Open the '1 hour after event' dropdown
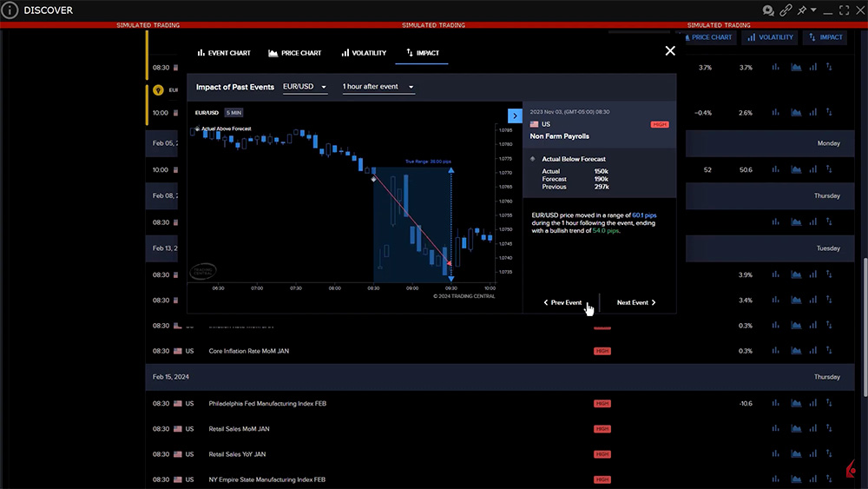 (378, 87)
